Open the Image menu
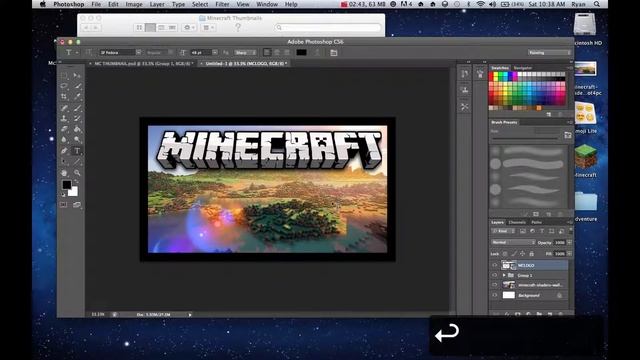This screenshot has width=640, height=360. coord(134,4)
